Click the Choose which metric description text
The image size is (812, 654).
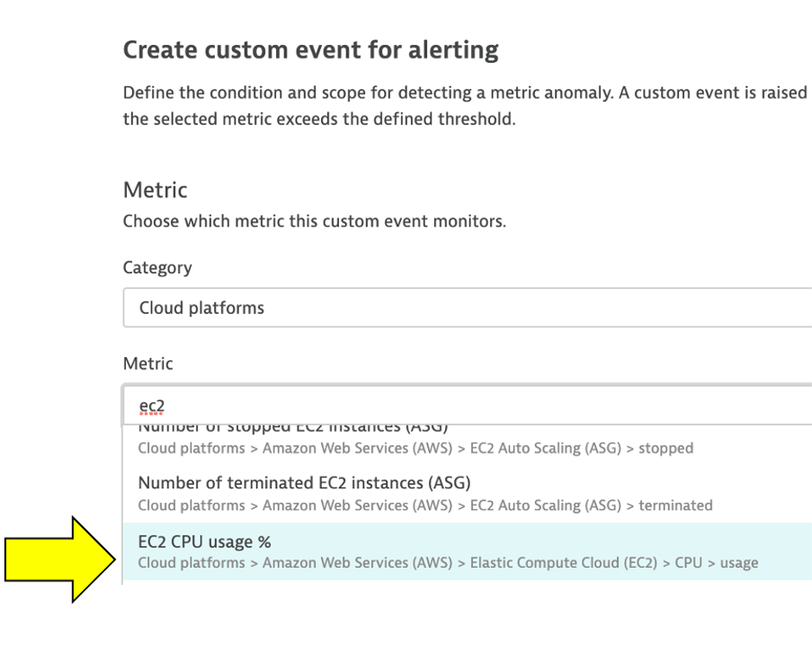[314, 222]
